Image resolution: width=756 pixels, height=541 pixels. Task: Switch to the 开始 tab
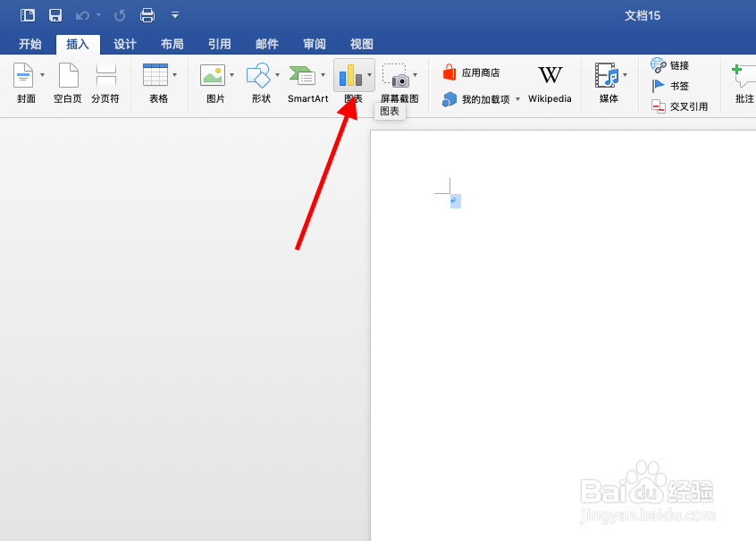(29, 45)
